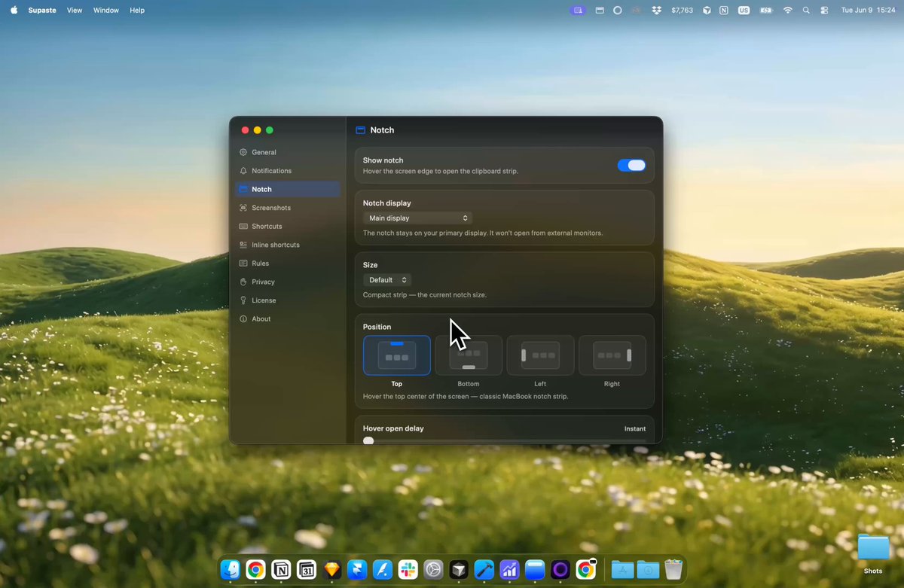Click the License key icon in sidebar
Screen dimensions: 904x588
[243, 300]
